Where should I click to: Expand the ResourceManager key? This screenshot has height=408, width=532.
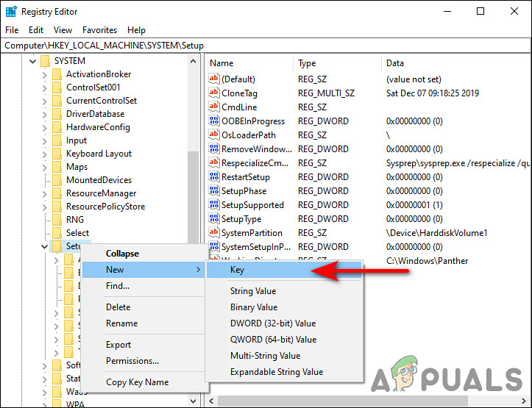[44, 193]
